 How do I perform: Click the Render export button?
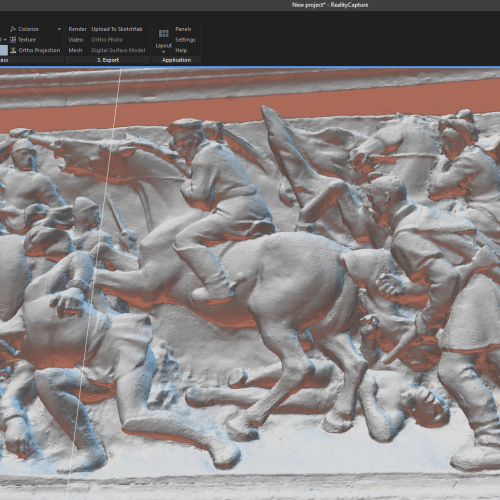[77, 29]
